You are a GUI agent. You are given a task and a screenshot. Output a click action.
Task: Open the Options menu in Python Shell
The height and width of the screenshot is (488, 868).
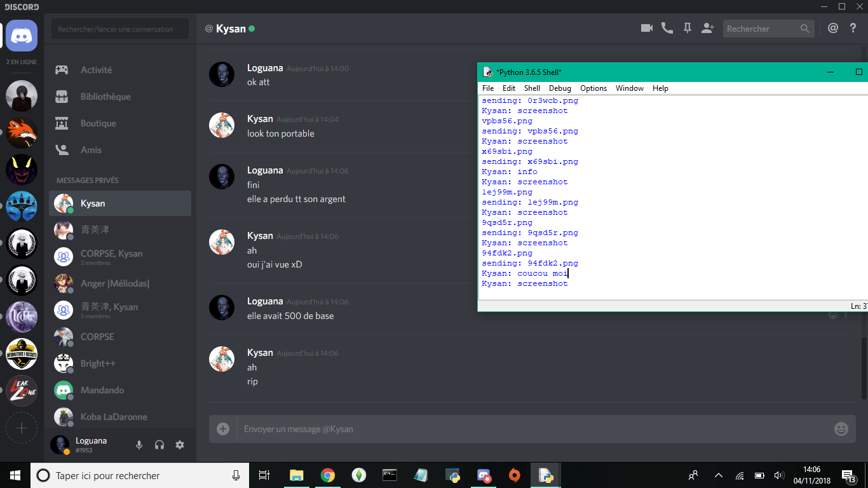[593, 88]
